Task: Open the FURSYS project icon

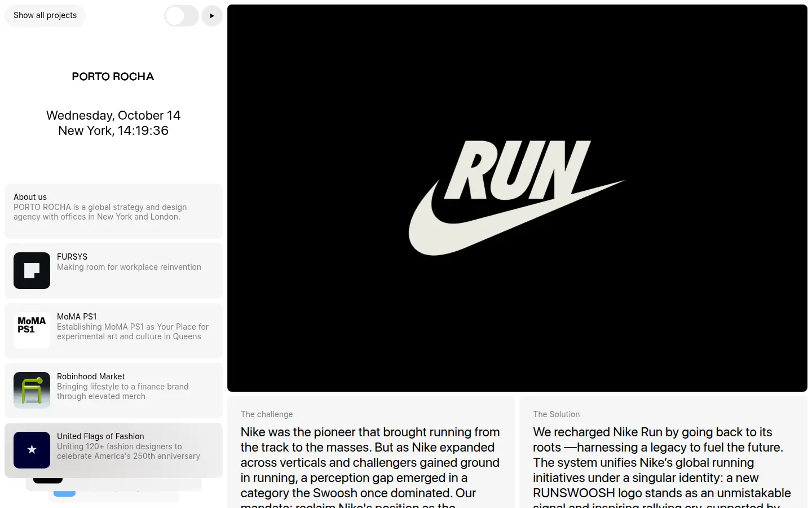Action: [32, 270]
